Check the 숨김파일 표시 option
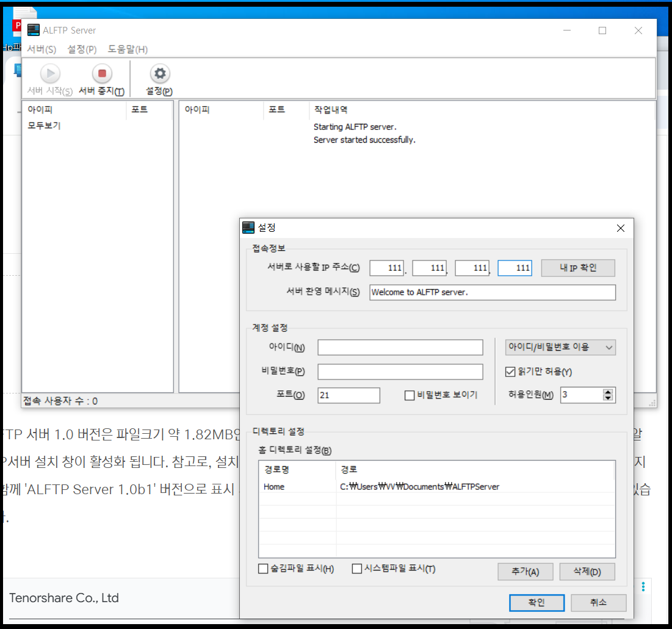 point(263,569)
